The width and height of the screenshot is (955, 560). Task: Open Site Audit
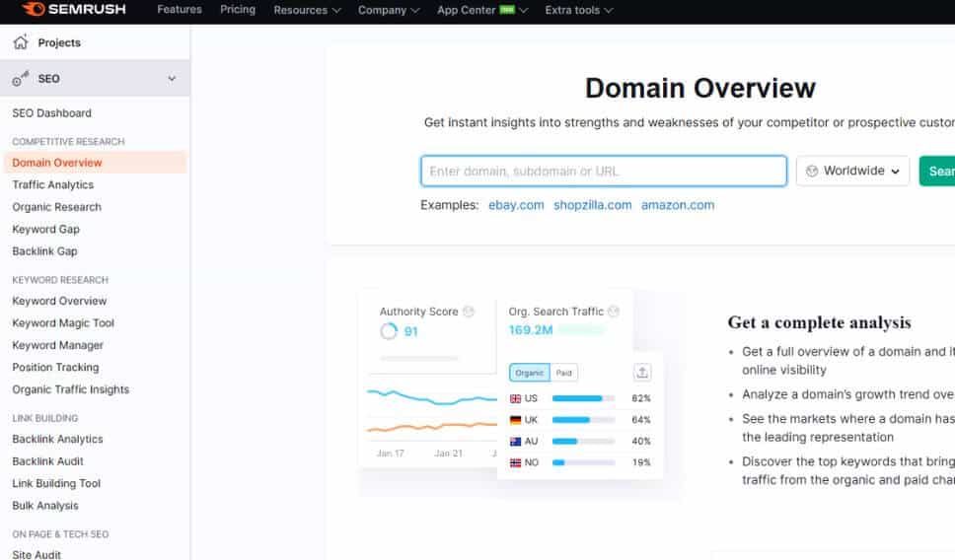pyautogui.click(x=37, y=554)
